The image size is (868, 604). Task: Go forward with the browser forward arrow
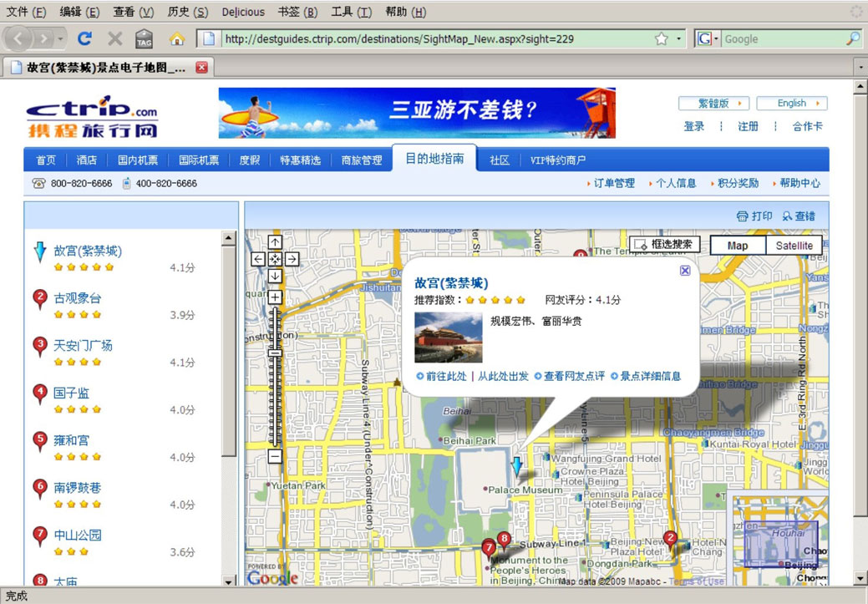pyautogui.click(x=42, y=38)
